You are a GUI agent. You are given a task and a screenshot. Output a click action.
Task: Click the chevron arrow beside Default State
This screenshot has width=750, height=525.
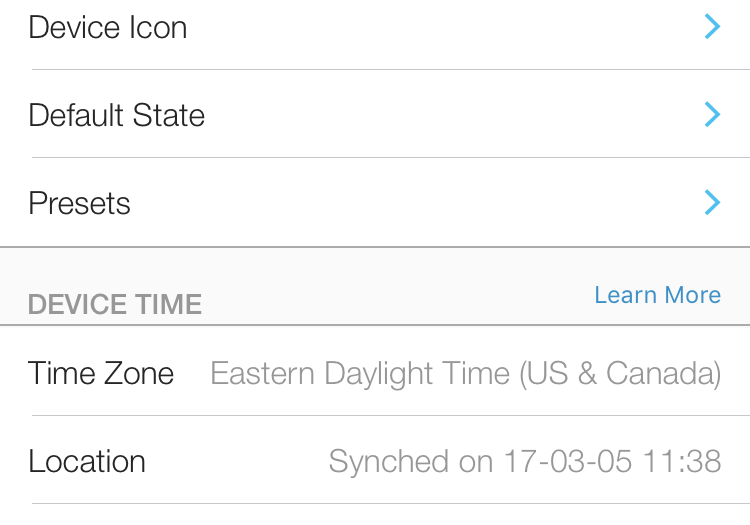(x=712, y=115)
